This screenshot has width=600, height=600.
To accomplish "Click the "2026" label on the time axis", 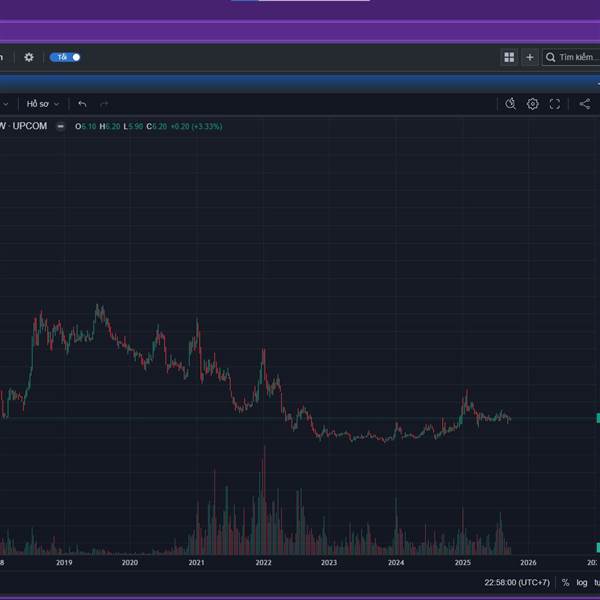I will (528, 563).
